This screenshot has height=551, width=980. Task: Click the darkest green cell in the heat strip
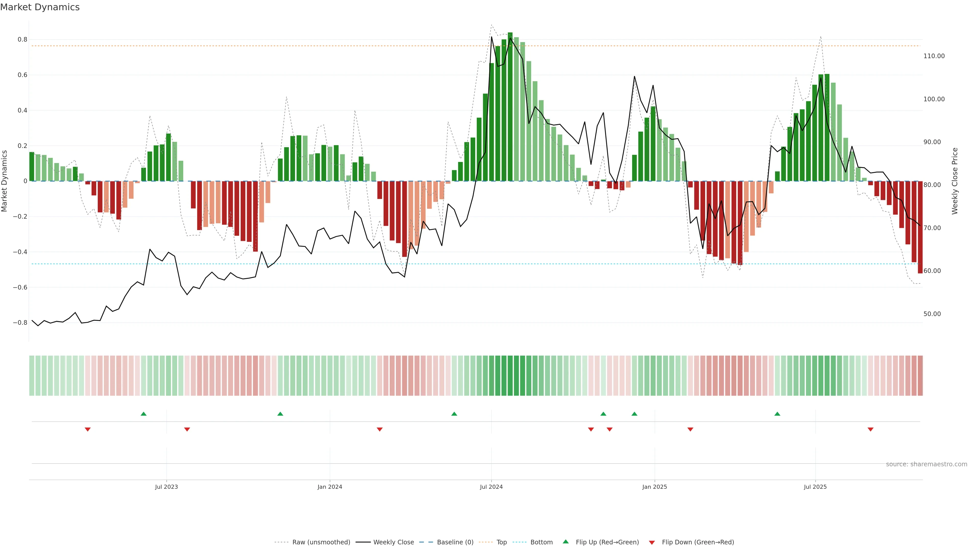(510, 376)
